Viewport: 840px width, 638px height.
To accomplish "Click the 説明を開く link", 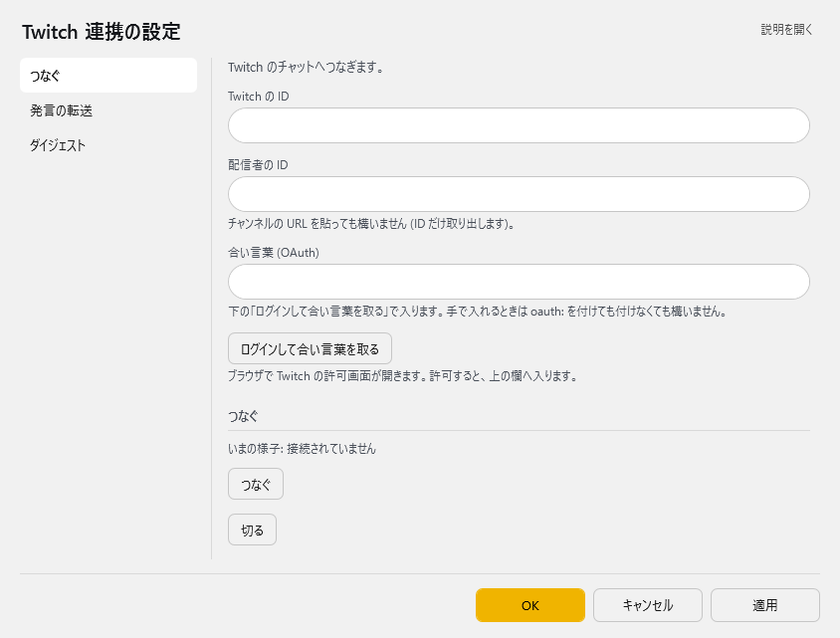I will tap(786, 30).
